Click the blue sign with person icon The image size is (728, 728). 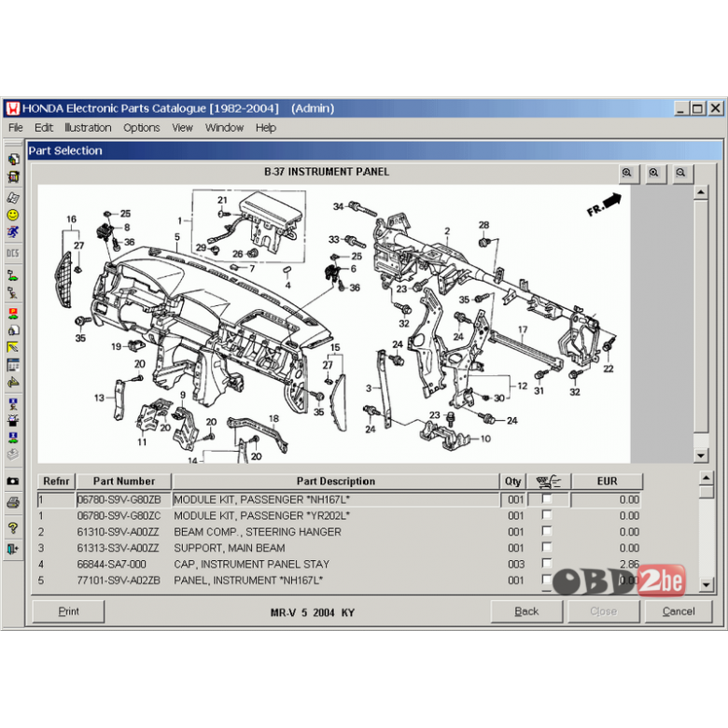click(13, 403)
